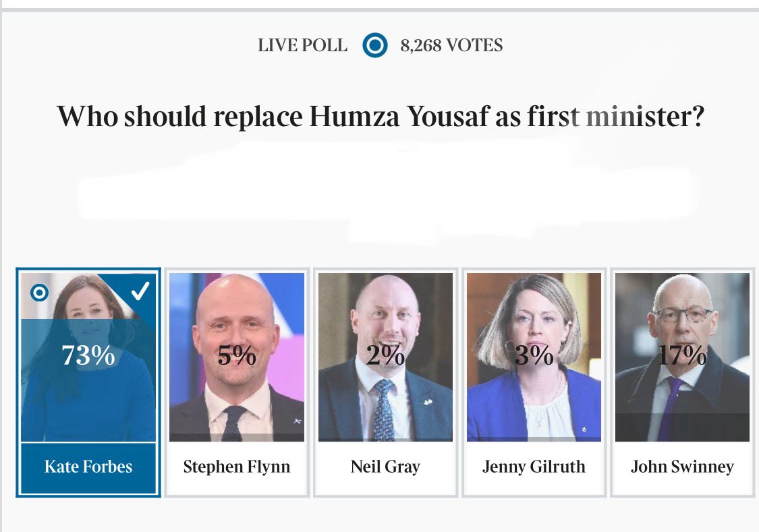759x532 pixels.
Task: Click the 17% result on John Swinney
Action: [x=683, y=355]
